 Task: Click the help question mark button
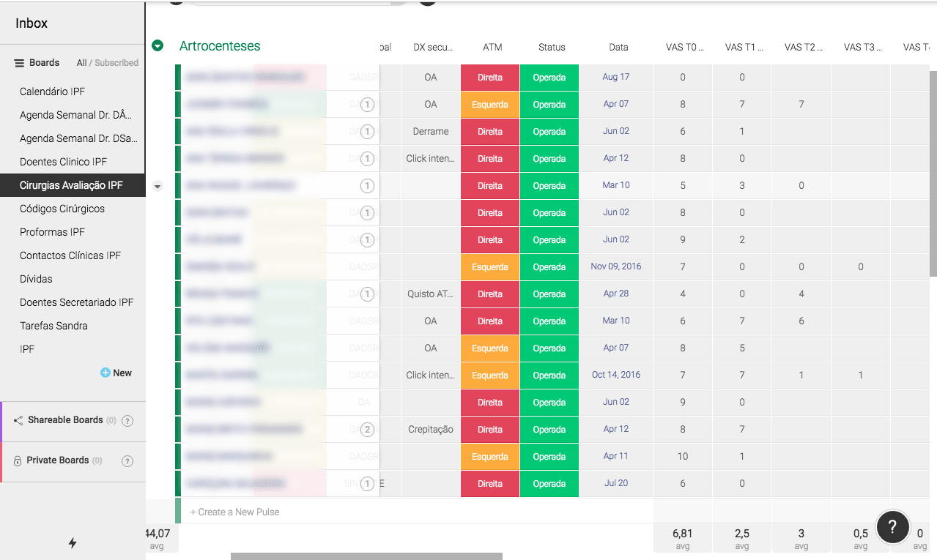click(x=892, y=526)
